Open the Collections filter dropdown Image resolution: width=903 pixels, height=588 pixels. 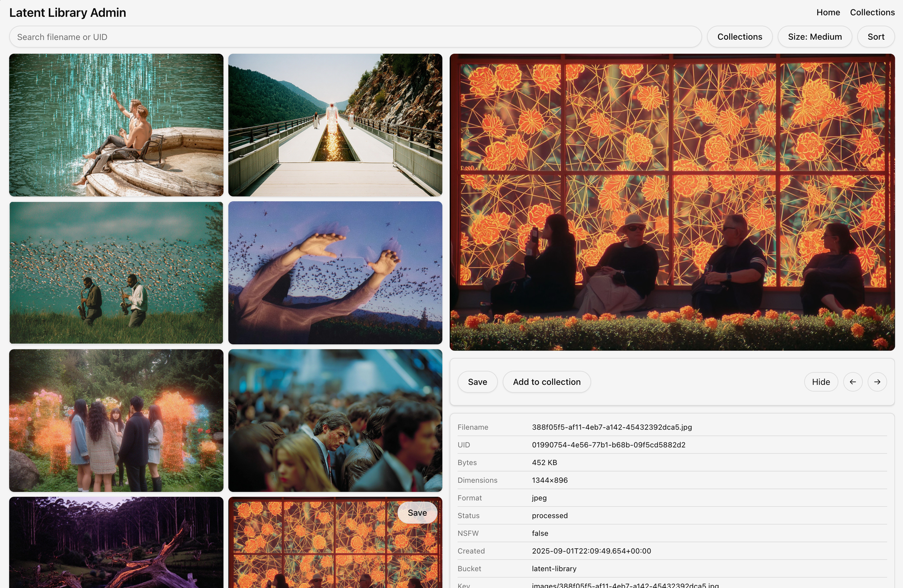(x=740, y=37)
